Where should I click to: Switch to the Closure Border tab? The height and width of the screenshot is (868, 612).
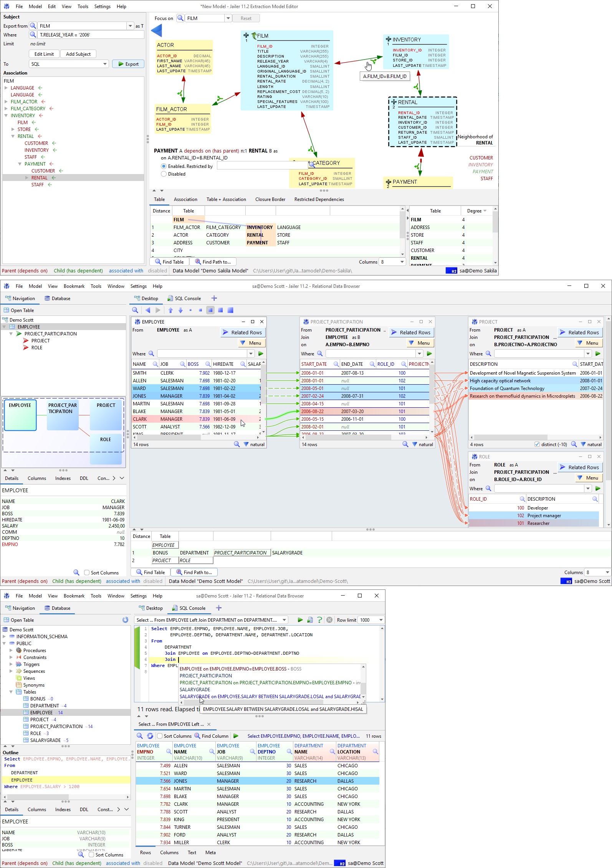click(270, 199)
